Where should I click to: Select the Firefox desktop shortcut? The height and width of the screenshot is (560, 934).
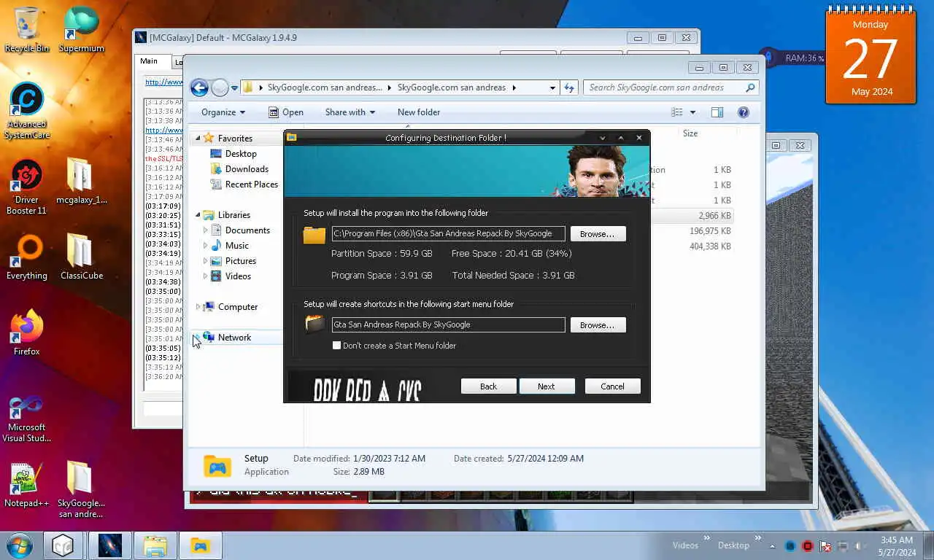pos(27,332)
